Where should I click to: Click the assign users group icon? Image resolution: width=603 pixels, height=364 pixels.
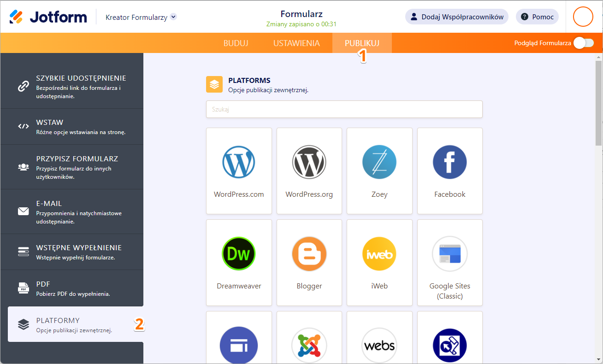pyautogui.click(x=24, y=167)
